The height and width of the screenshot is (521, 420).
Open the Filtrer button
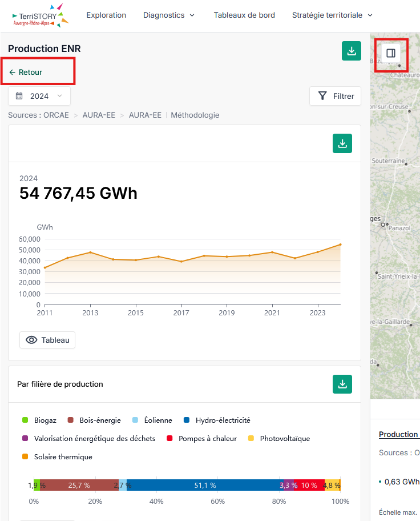click(x=335, y=96)
